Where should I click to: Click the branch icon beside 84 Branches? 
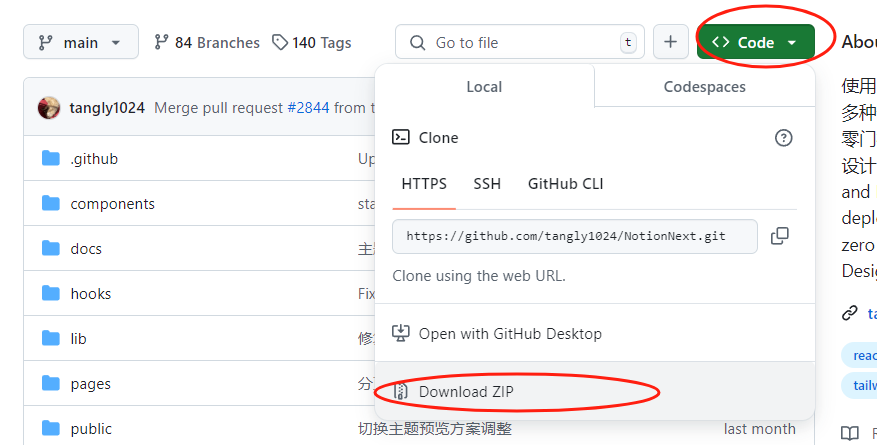pyautogui.click(x=162, y=42)
